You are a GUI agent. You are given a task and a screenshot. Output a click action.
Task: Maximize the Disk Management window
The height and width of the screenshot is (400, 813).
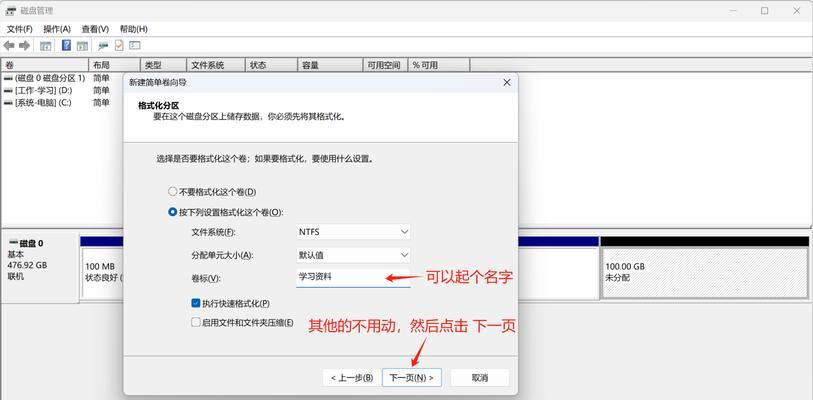point(764,11)
